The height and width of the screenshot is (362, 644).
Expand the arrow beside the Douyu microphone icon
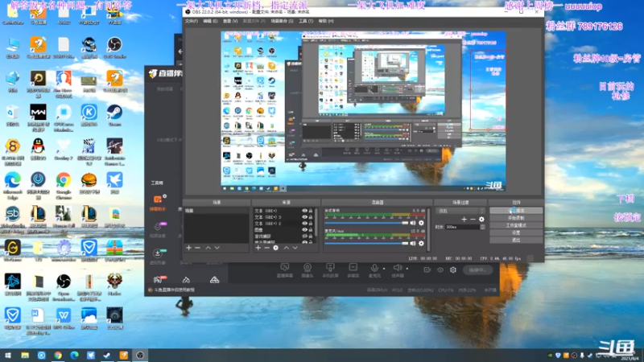click(384, 269)
